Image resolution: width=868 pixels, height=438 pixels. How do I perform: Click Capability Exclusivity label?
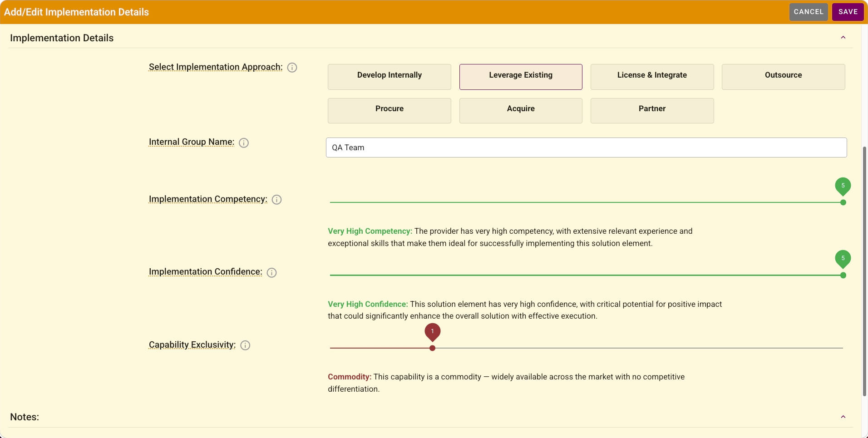pyautogui.click(x=192, y=345)
